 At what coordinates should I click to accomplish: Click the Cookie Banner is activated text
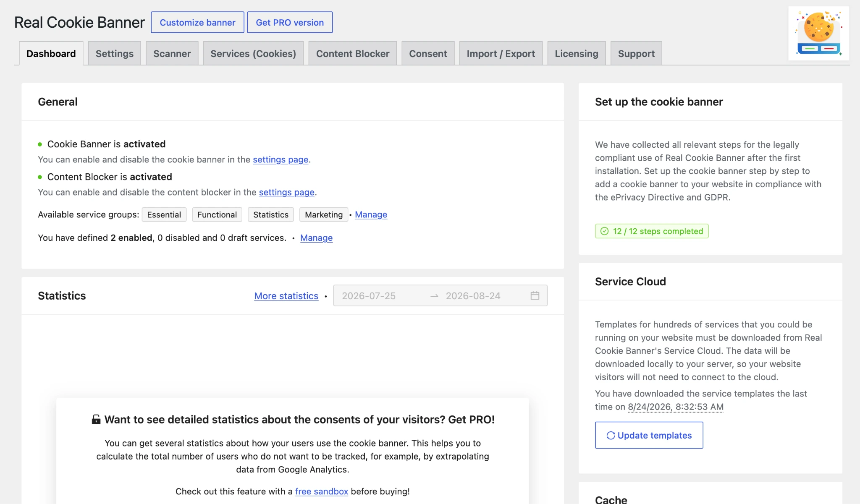tap(106, 144)
